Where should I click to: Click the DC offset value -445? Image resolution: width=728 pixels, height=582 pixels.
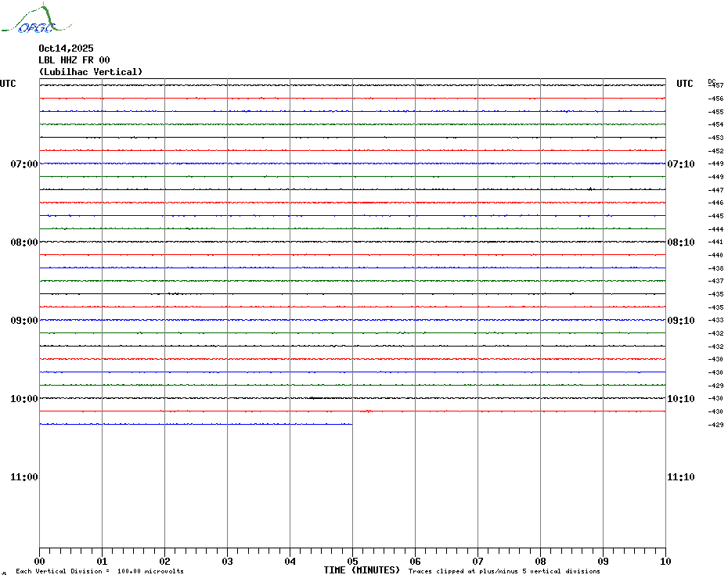[716, 216]
